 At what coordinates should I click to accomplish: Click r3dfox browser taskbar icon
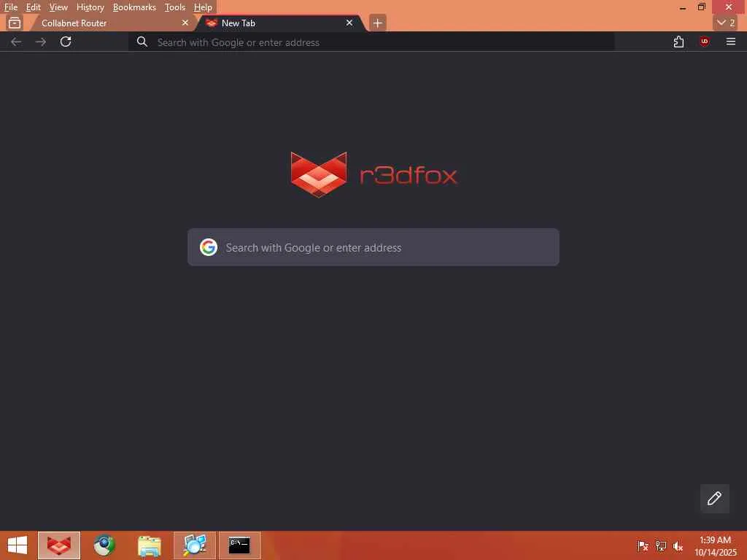click(59, 545)
